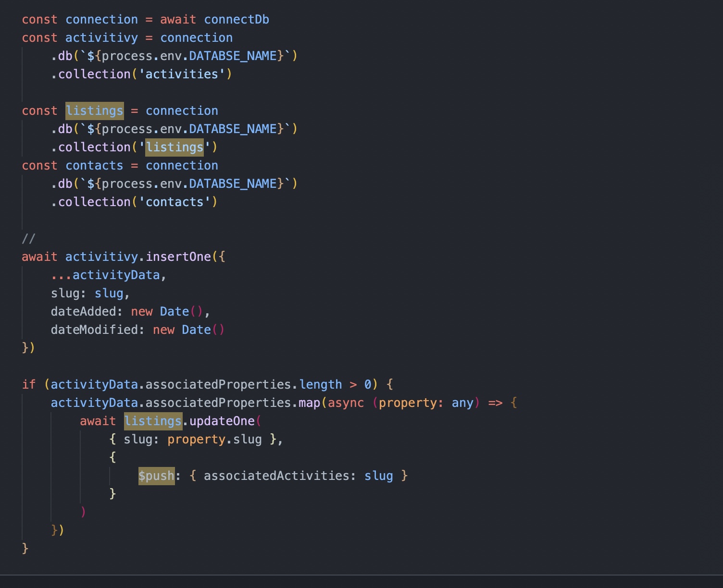Screen dimensions: 723x588
Task: Click the property: any parameter
Action: tap(426, 403)
